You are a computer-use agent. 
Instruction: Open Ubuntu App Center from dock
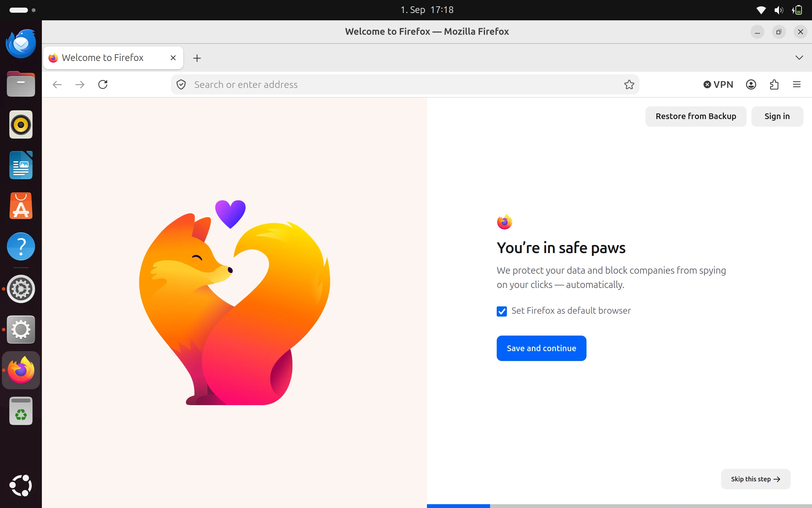point(21,206)
